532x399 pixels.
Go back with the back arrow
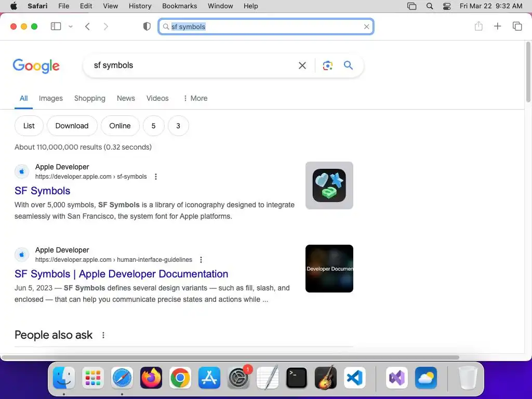pyautogui.click(x=87, y=26)
